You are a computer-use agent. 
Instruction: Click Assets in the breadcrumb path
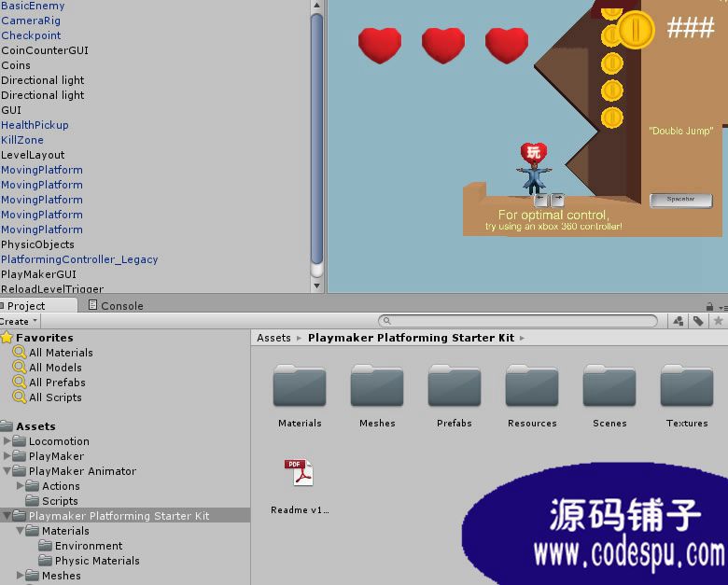click(x=273, y=338)
